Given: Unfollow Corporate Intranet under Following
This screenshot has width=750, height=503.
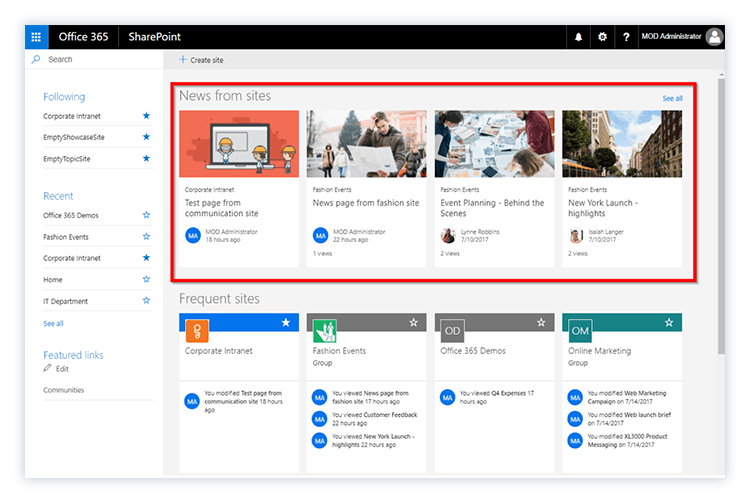Looking at the screenshot, I should click(x=146, y=116).
